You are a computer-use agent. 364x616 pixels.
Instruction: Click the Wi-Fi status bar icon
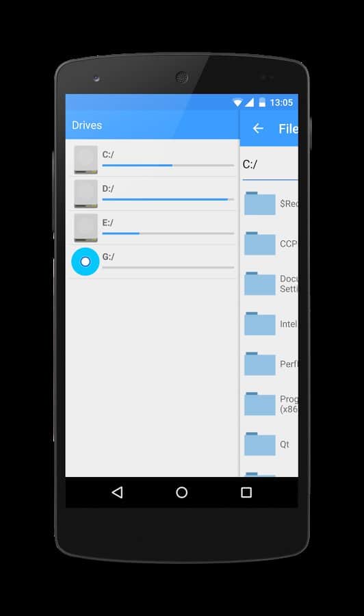pos(237,103)
